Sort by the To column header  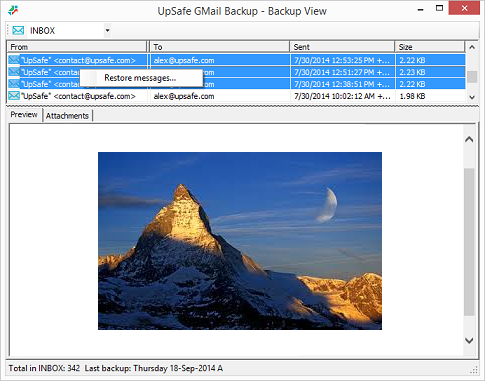[x=220, y=47]
